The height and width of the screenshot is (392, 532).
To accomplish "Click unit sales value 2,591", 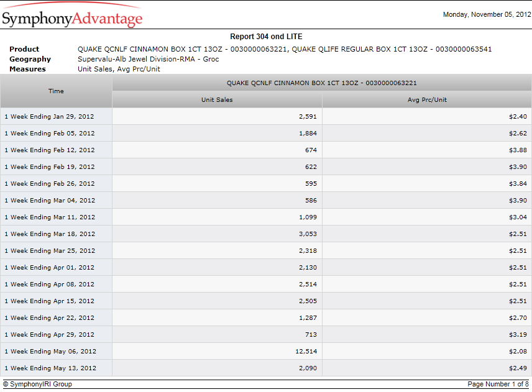I will (308, 116).
